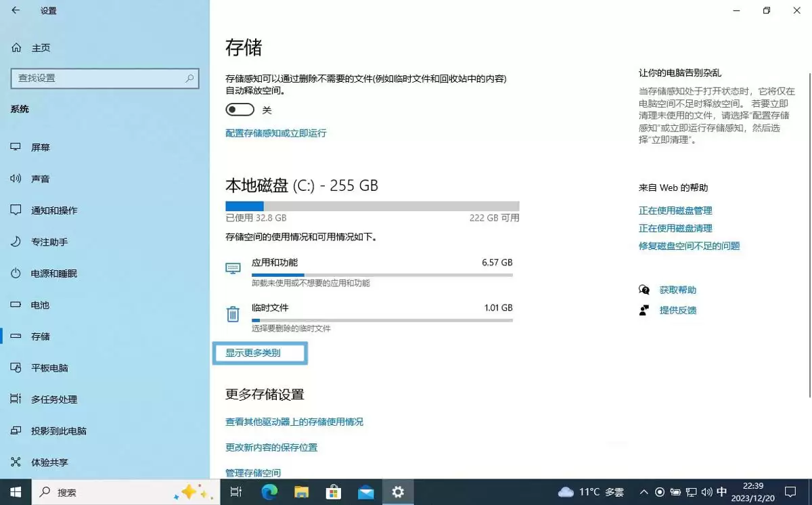Image resolution: width=812 pixels, height=505 pixels.
Task: Open the 管理存储空间 link
Action: [253, 473]
